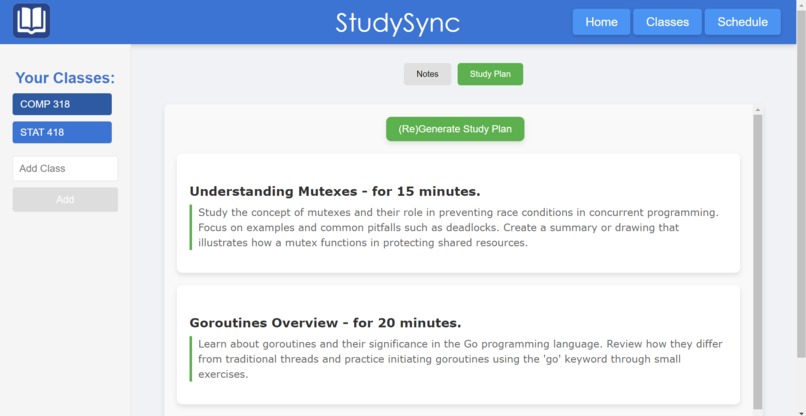This screenshot has height=416, width=806.
Task: Open the Schedule page
Action: click(742, 22)
